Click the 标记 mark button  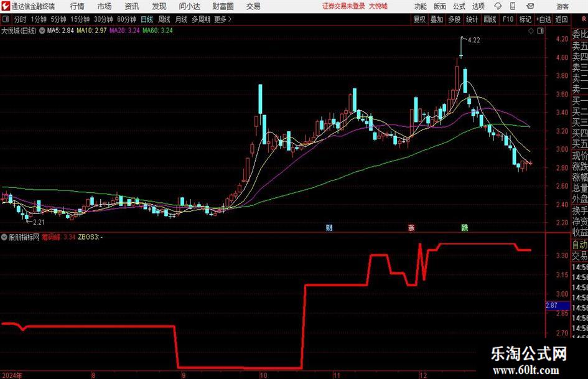click(x=525, y=19)
